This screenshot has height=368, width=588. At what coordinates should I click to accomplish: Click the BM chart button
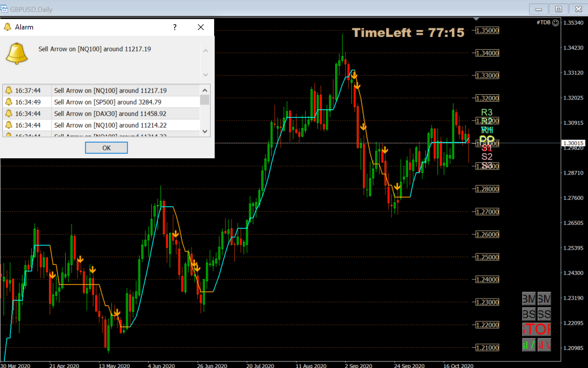(529, 299)
